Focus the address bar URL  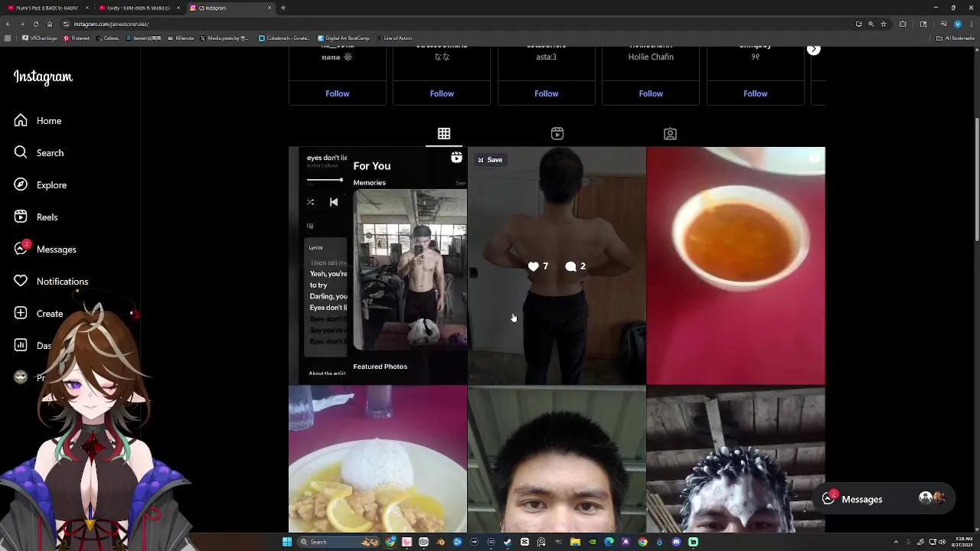click(111, 24)
